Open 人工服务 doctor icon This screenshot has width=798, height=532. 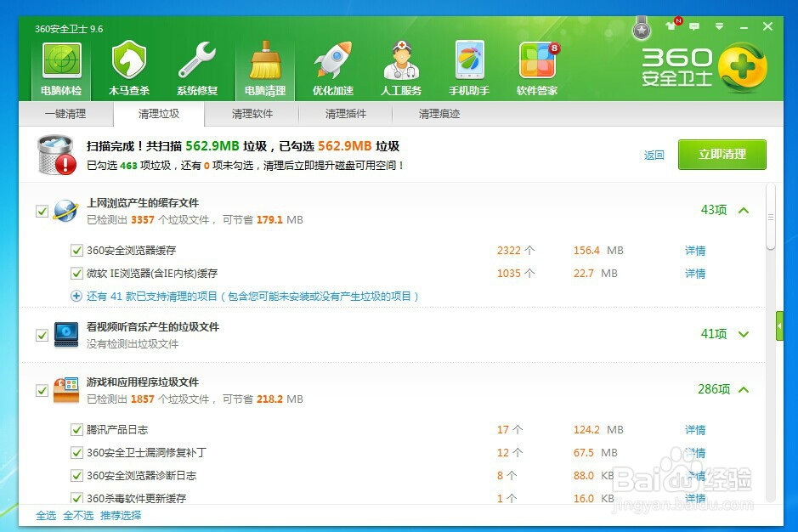click(x=401, y=69)
